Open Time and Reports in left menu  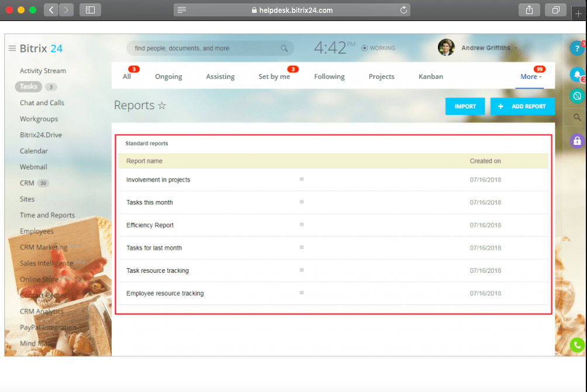[x=47, y=216]
